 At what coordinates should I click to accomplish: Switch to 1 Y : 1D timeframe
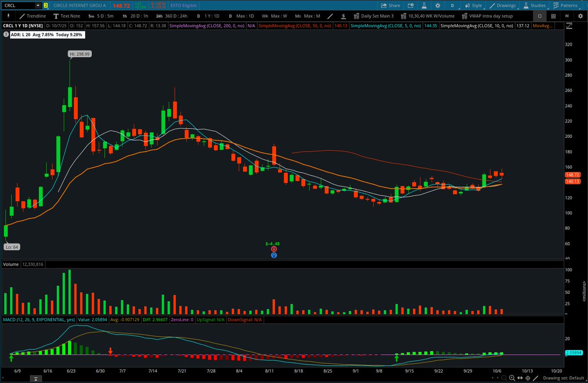click(209, 16)
